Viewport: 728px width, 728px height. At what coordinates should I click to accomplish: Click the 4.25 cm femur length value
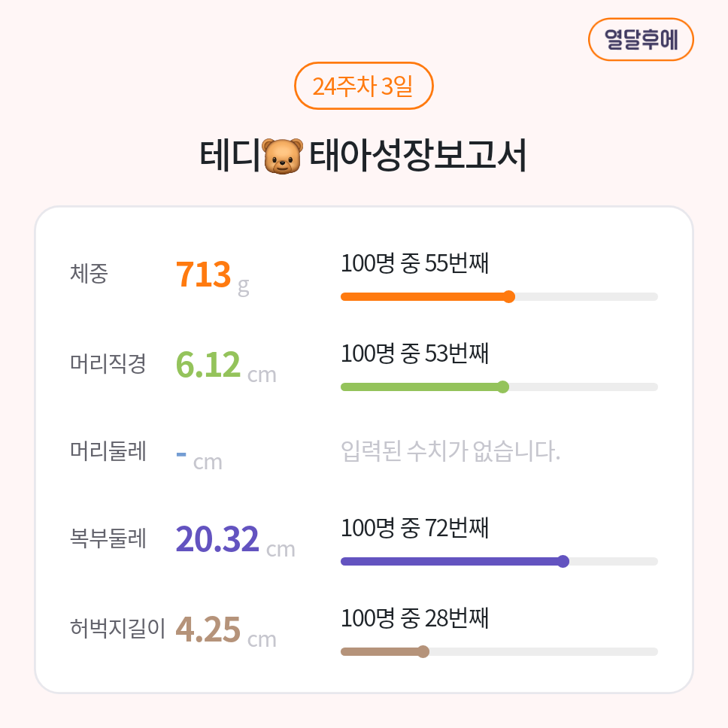pyautogui.click(x=225, y=630)
